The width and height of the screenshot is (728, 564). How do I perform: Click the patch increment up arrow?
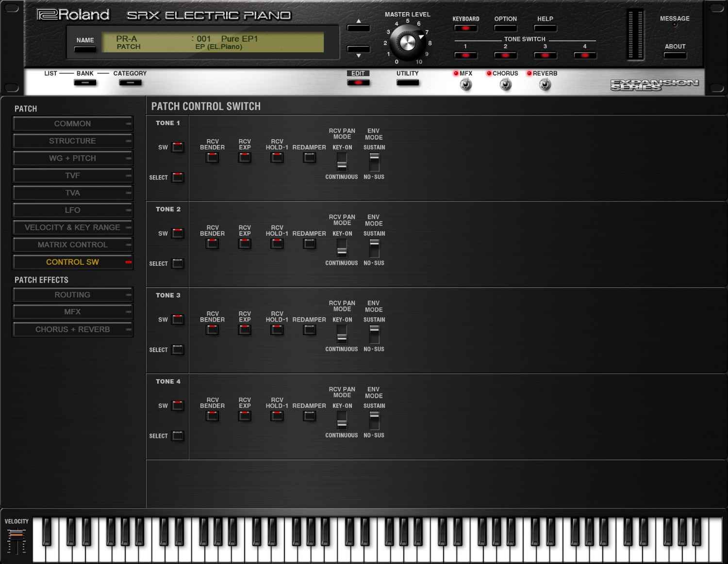click(x=359, y=28)
